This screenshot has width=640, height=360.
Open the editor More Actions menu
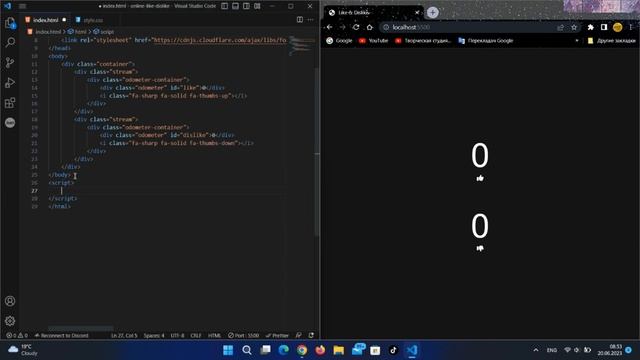pos(311,20)
